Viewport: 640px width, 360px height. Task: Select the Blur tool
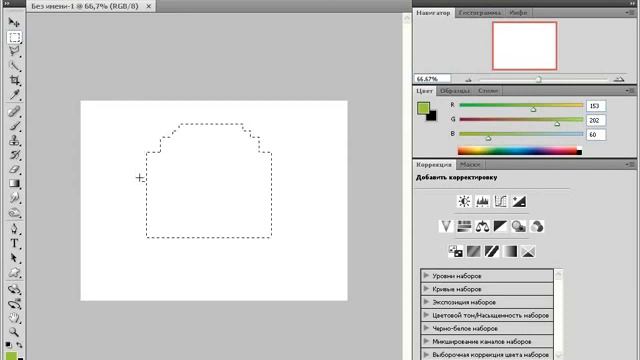pos(14,198)
